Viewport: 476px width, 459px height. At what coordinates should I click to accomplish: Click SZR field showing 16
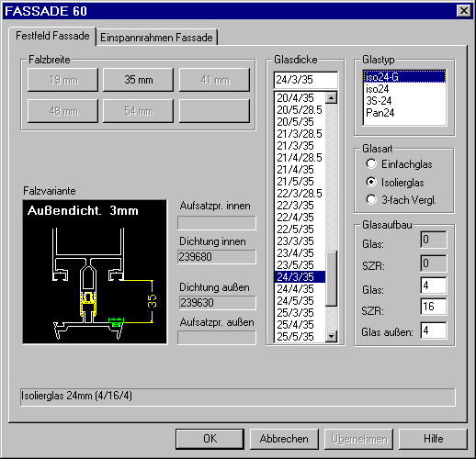pyautogui.click(x=434, y=307)
